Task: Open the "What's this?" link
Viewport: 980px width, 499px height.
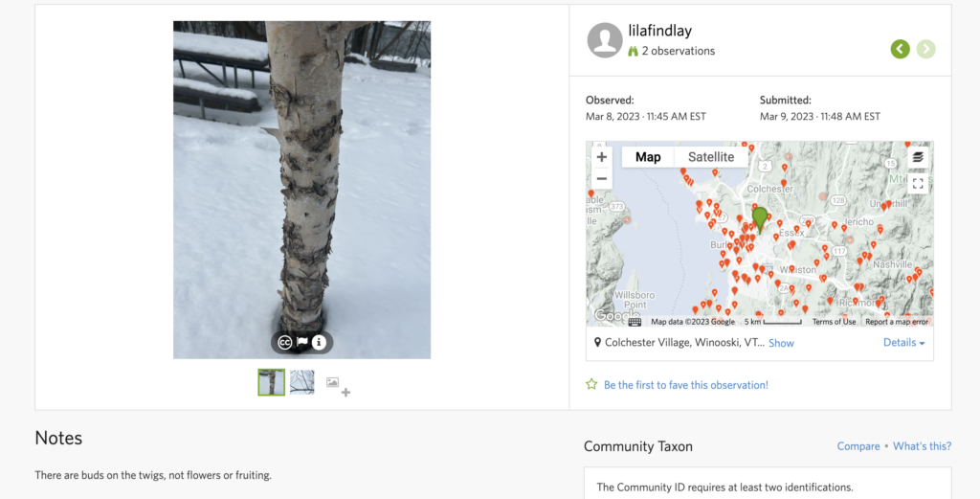Action: pos(923,446)
